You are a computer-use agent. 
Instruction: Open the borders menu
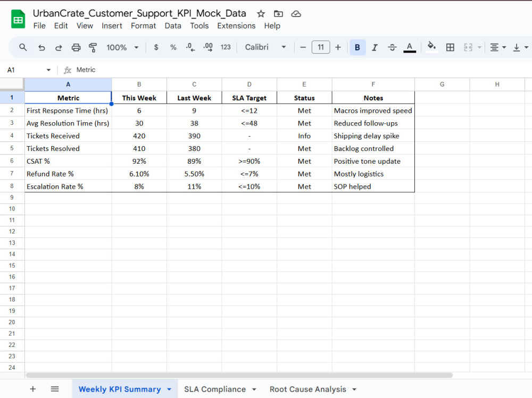450,47
